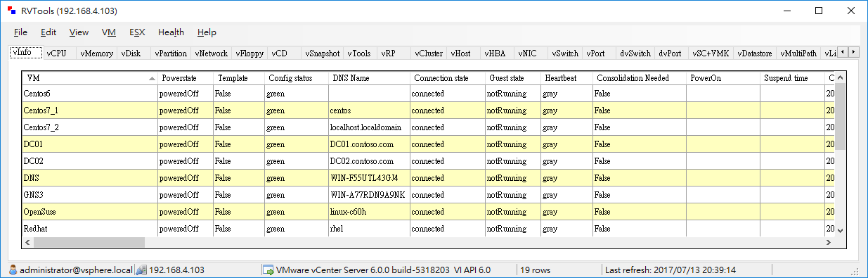Click the Powerstate column header

(186, 78)
